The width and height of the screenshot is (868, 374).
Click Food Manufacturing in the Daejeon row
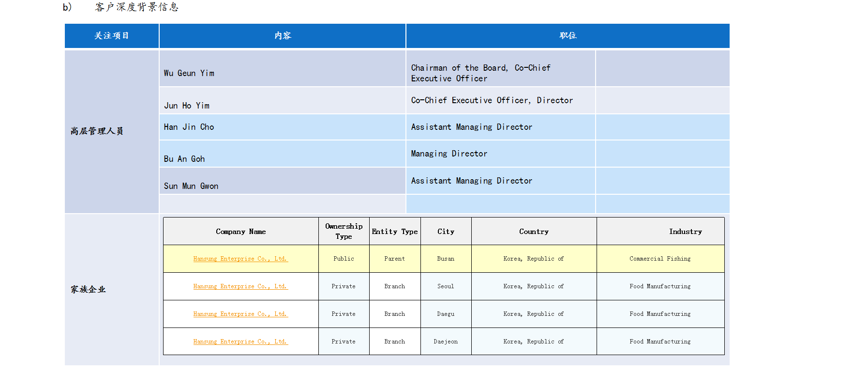[660, 342]
